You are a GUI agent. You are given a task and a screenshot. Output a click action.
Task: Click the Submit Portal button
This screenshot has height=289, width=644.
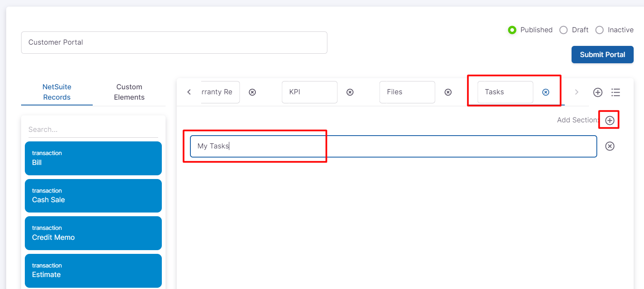pyautogui.click(x=602, y=55)
